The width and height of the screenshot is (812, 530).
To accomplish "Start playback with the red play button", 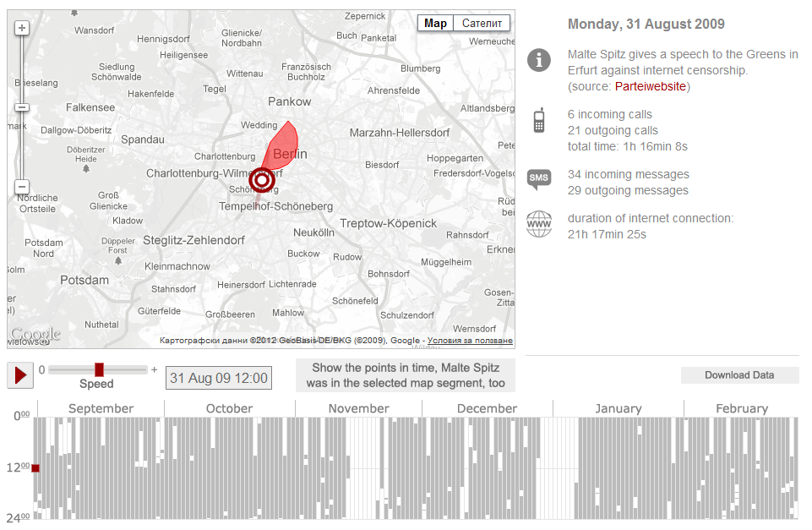I will [20, 375].
